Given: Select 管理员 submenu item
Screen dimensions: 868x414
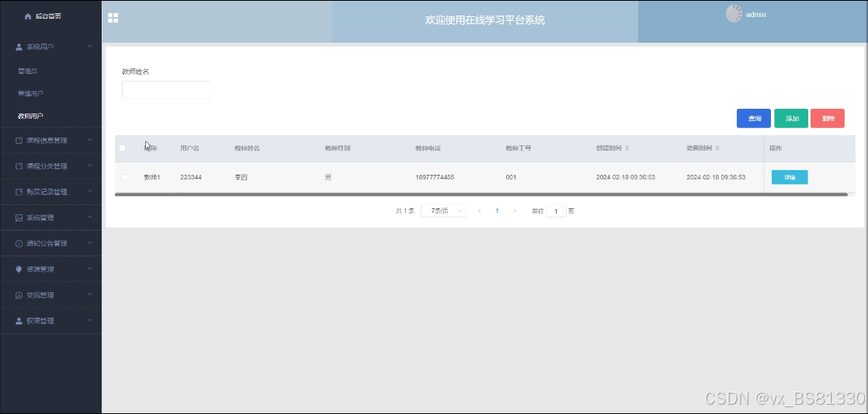Looking at the screenshot, I should (27, 71).
